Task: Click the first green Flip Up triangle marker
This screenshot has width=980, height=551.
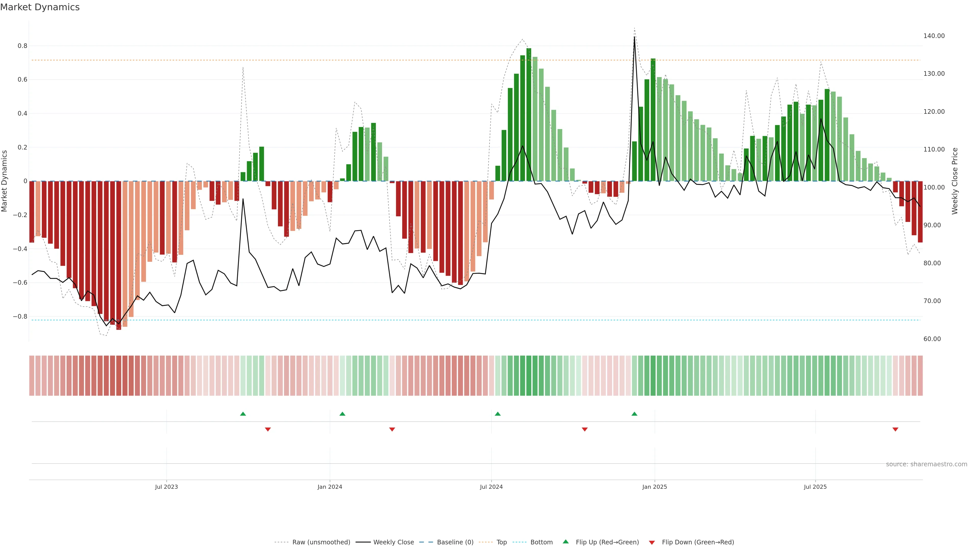Action: pos(243,414)
